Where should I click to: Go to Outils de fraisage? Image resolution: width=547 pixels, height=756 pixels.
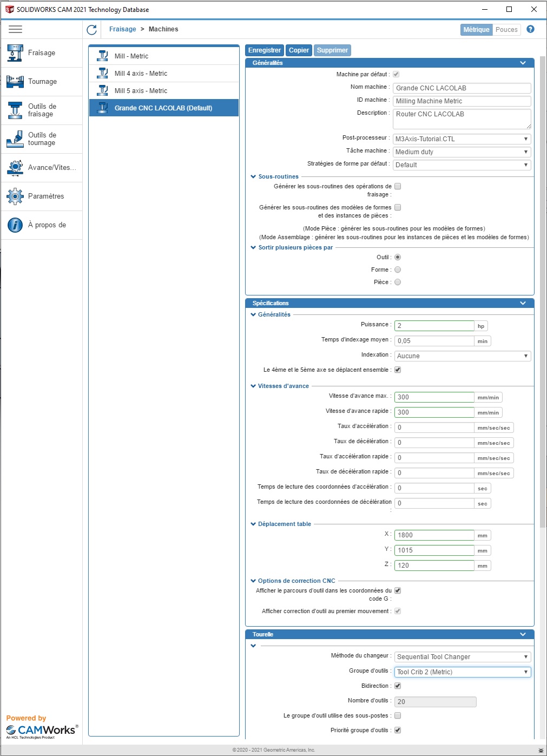point(42,110)
